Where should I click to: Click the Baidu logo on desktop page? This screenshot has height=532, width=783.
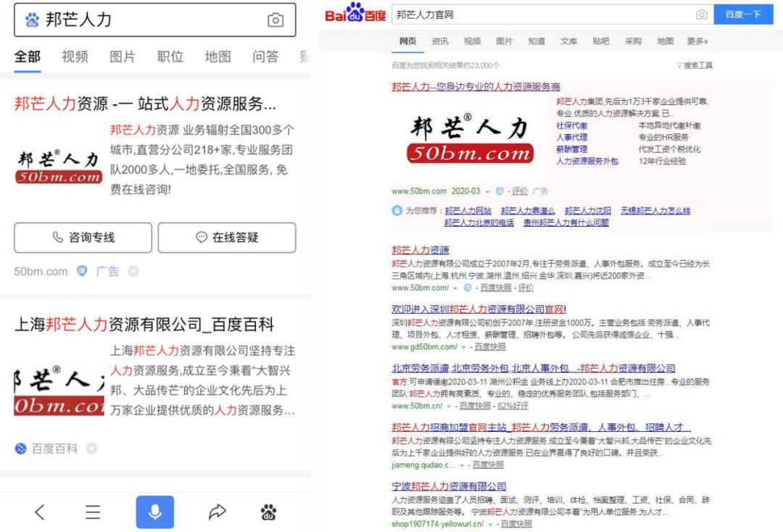[355, 14]
